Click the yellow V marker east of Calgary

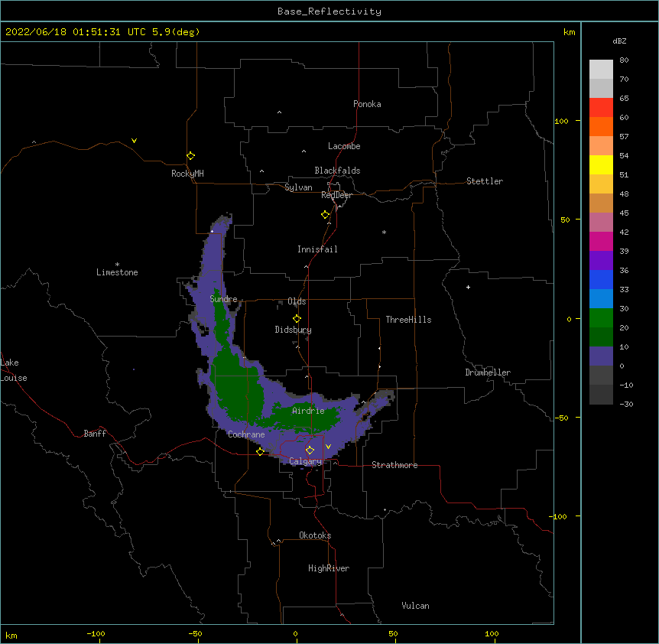click(328, 447)
